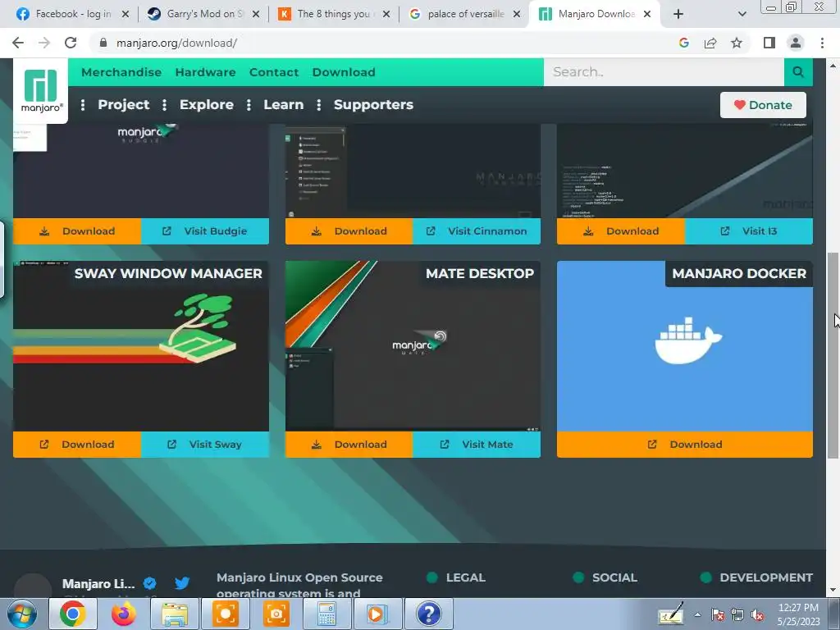Click Visit Sway link
The height and width of the screenshot is (630, 840).
[x=205, y=444]
